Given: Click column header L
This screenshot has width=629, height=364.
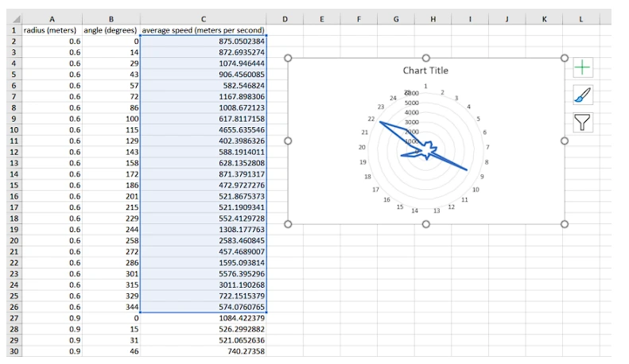Looking at the screenshot, I should [582, 18].
